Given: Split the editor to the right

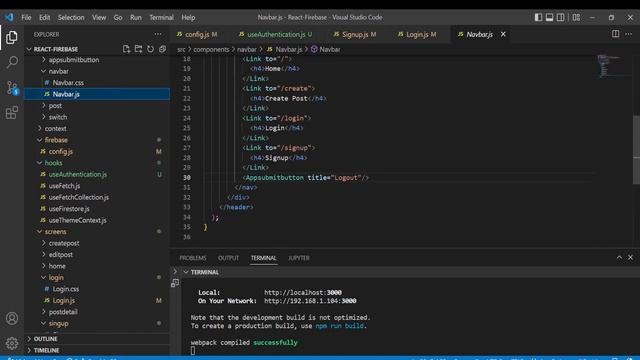Looking at the screenshot, I should [x=615, y=34].
